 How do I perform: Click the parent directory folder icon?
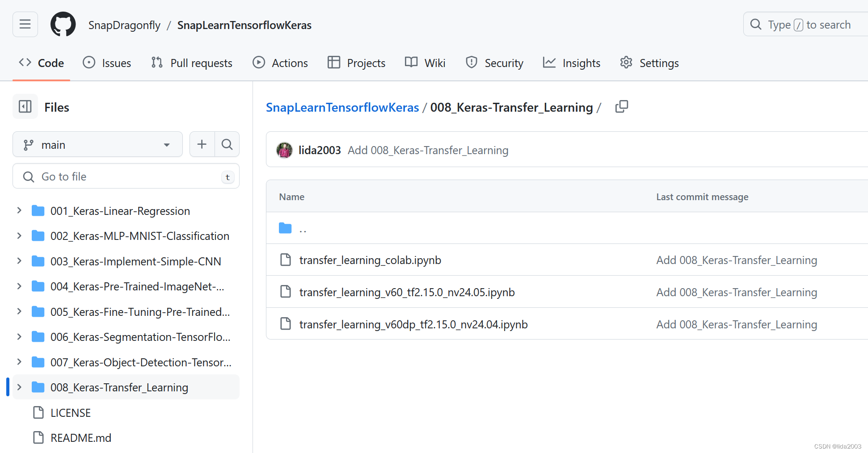[285, 228]
